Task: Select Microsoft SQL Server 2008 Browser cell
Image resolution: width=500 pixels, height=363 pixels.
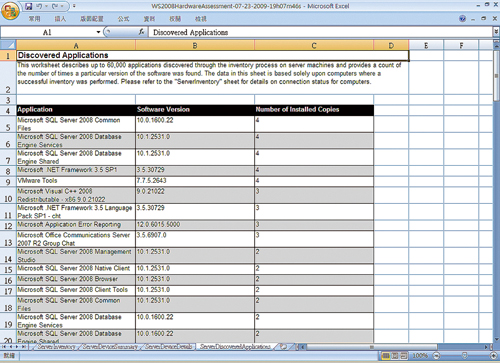Action: [x=76, y=280]
